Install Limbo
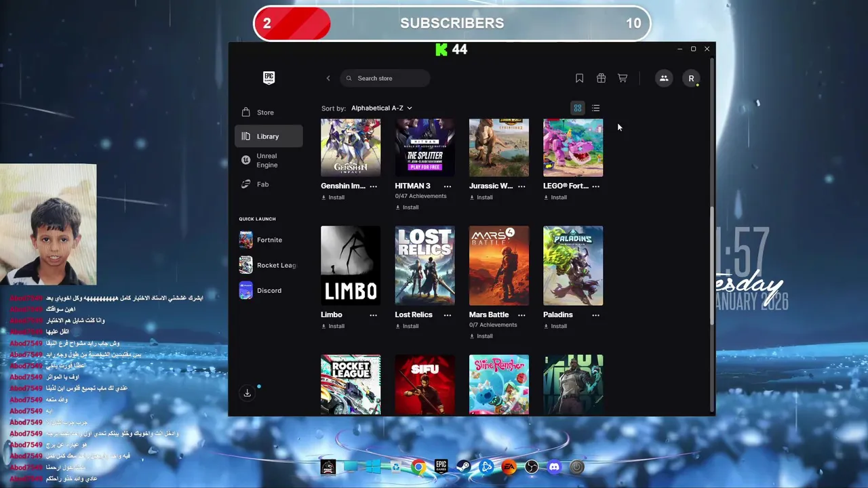 click(333, 326)
